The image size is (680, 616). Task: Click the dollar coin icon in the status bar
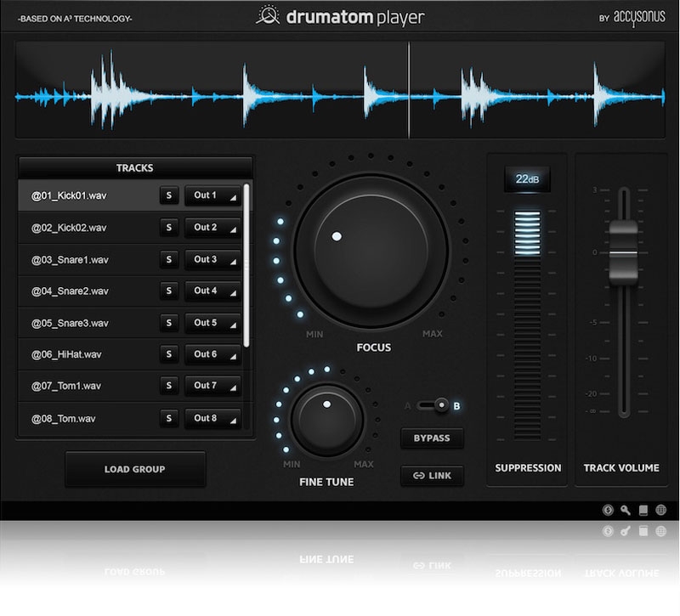point(608,511)
